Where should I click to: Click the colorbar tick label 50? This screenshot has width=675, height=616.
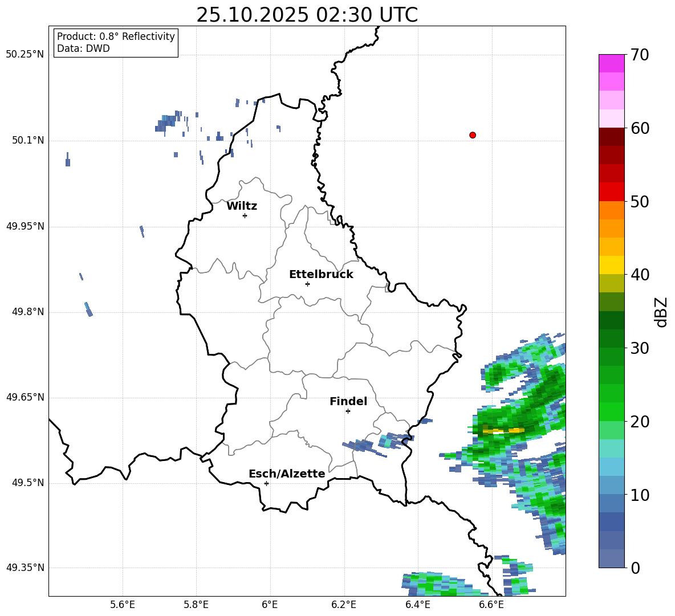(x=640, y=201)
